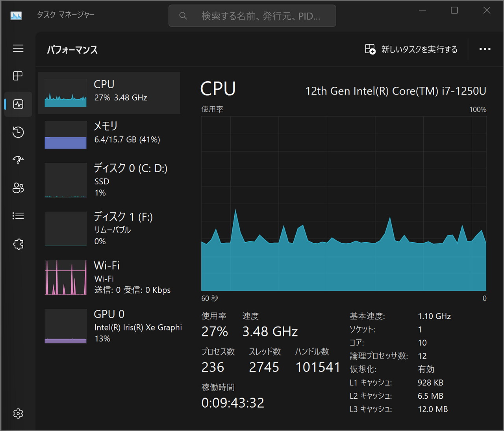Open Task Manager settings gear
This screenshot has width=504, height=431.
click(18, 413)
